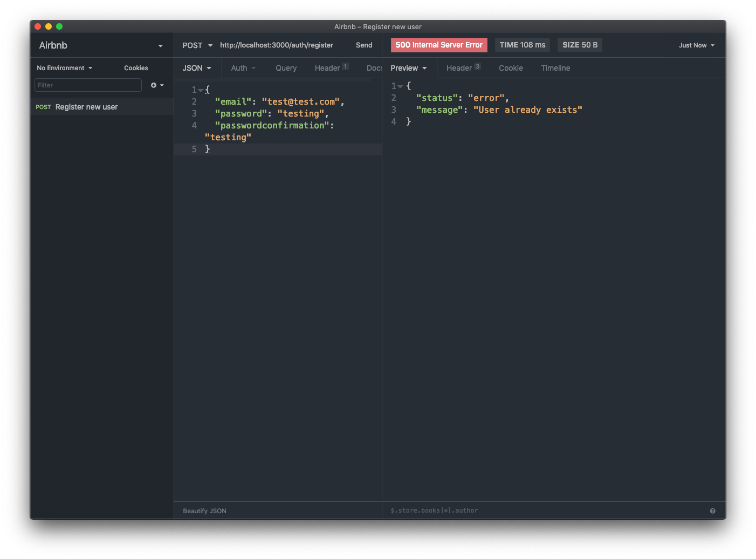Switch to the Docs tab
The image size is (756, 559).
374,68
